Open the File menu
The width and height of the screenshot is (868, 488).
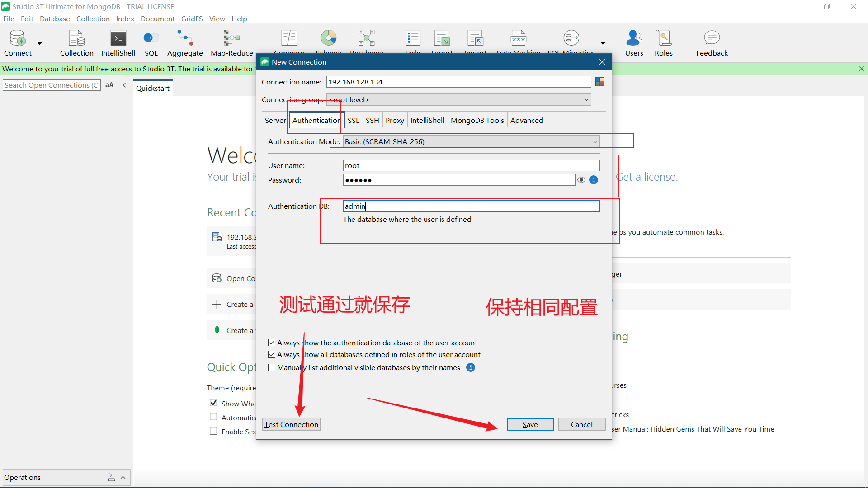point(9,19)
